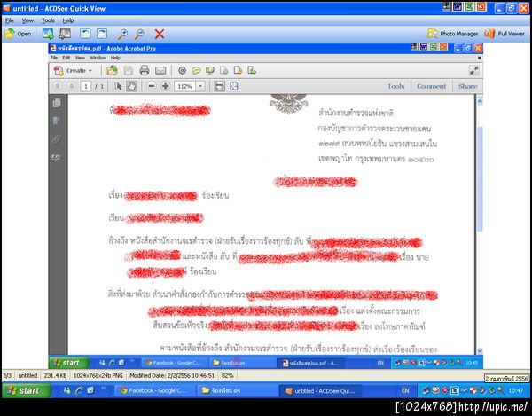Click status bar text '231.4 KB'

click(x=56, y=375)
